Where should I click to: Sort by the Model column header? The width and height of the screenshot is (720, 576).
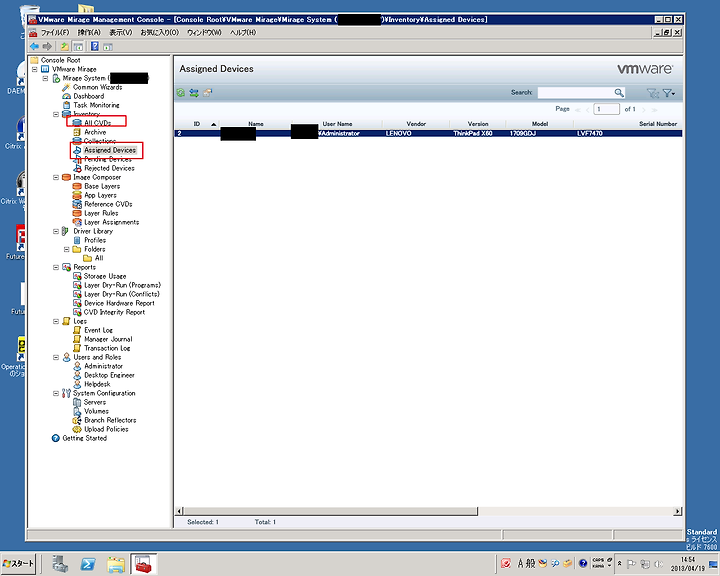[x=540, y=124]
